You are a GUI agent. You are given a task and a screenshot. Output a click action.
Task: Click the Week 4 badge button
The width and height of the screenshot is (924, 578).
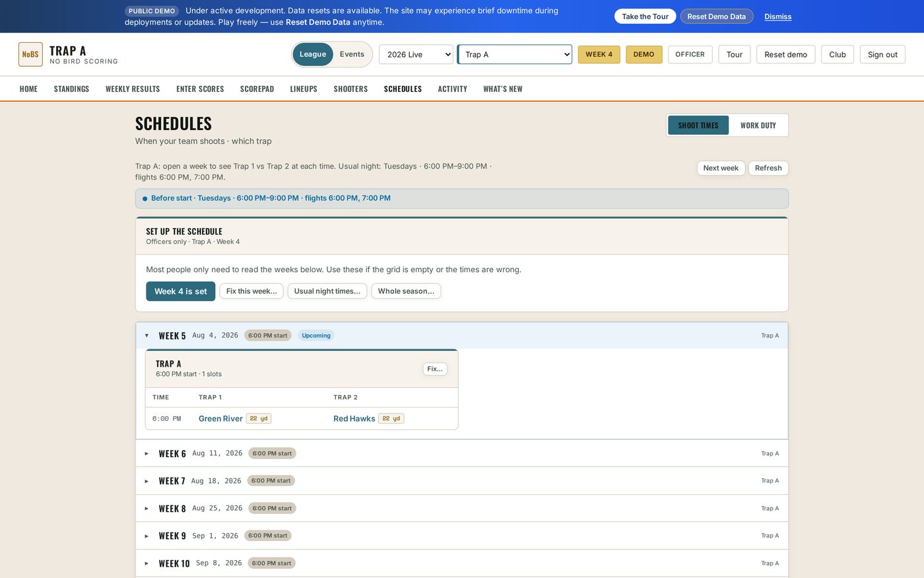[599, 54]
